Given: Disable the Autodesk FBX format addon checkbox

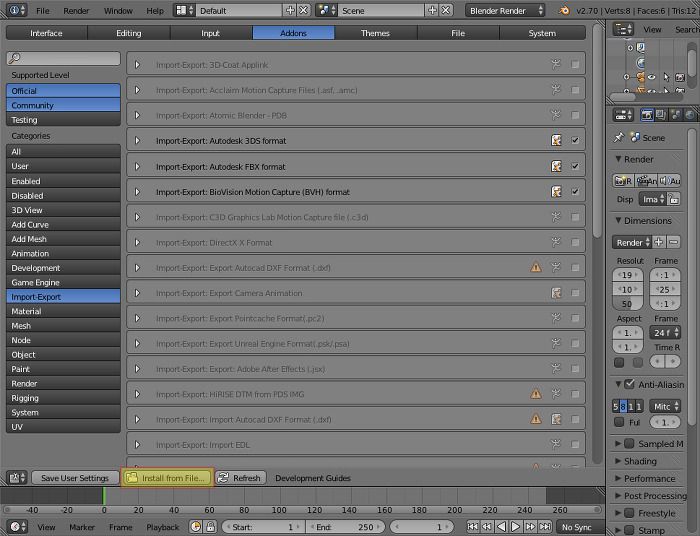Looking at the screenshot, I should (x=575, y=166).
